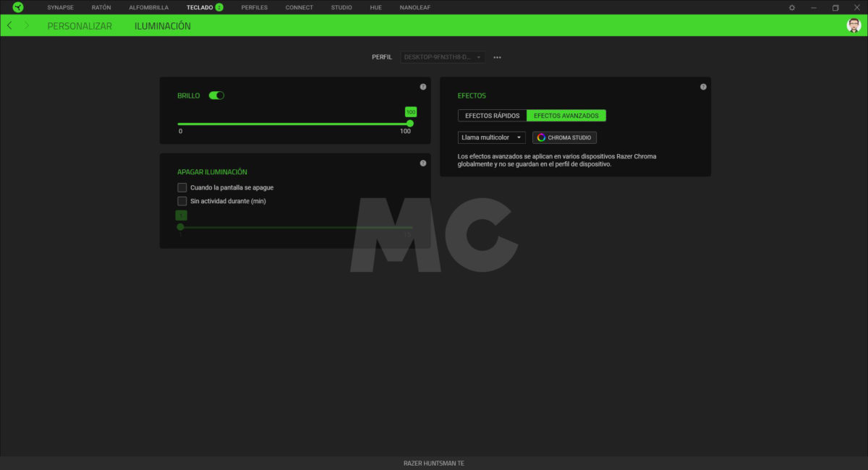Show help for the Efectos panel
This screenshot has height=470, width=868.
[703, 87]
